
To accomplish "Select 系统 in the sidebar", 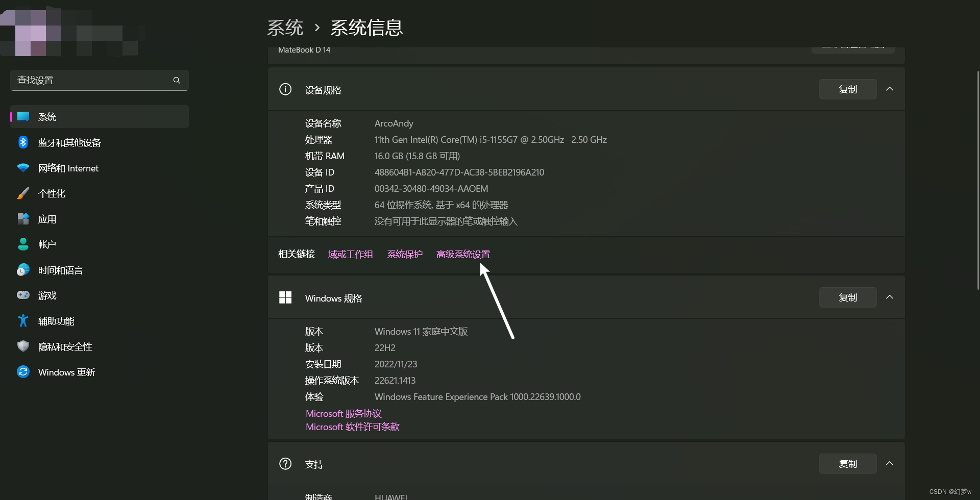I will [100, 116].
